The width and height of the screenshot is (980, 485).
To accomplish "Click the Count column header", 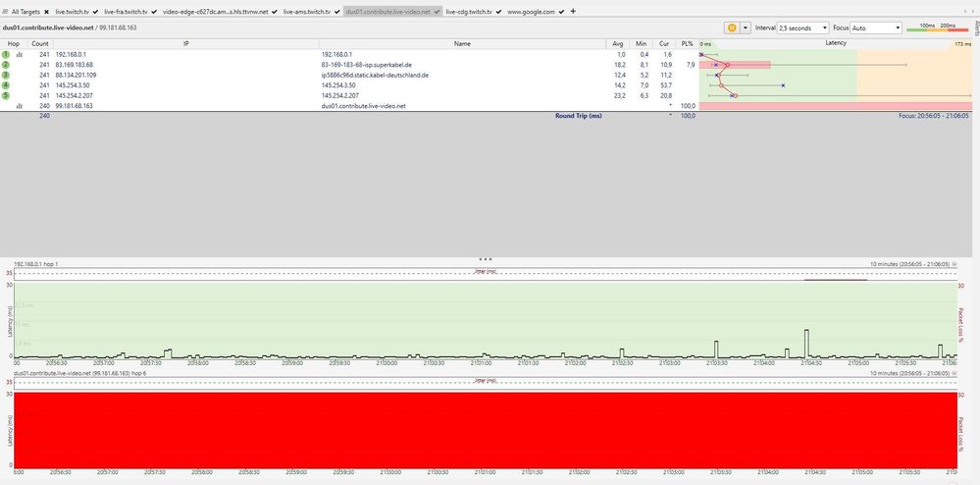I will [x=40, y=44].
